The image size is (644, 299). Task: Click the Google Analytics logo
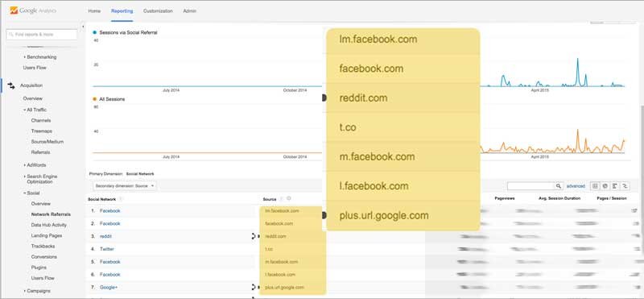tap(33, 10)
